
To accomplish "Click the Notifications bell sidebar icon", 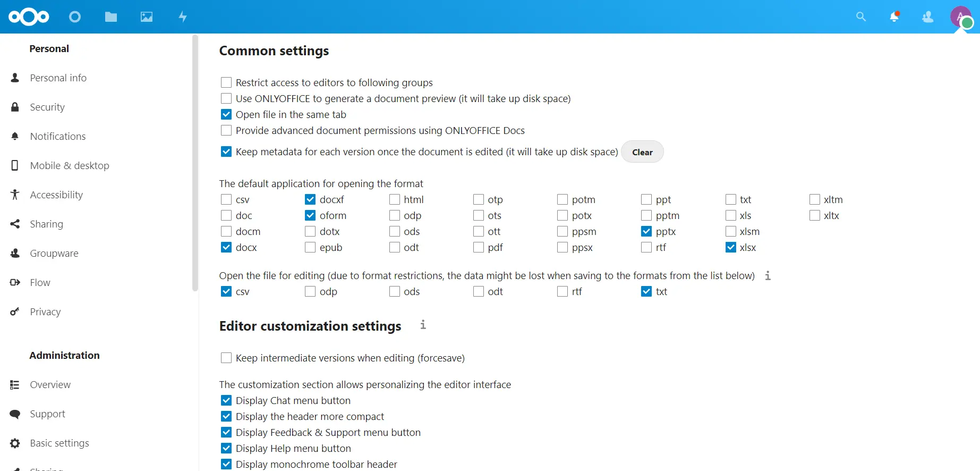I will click(15, 136).
